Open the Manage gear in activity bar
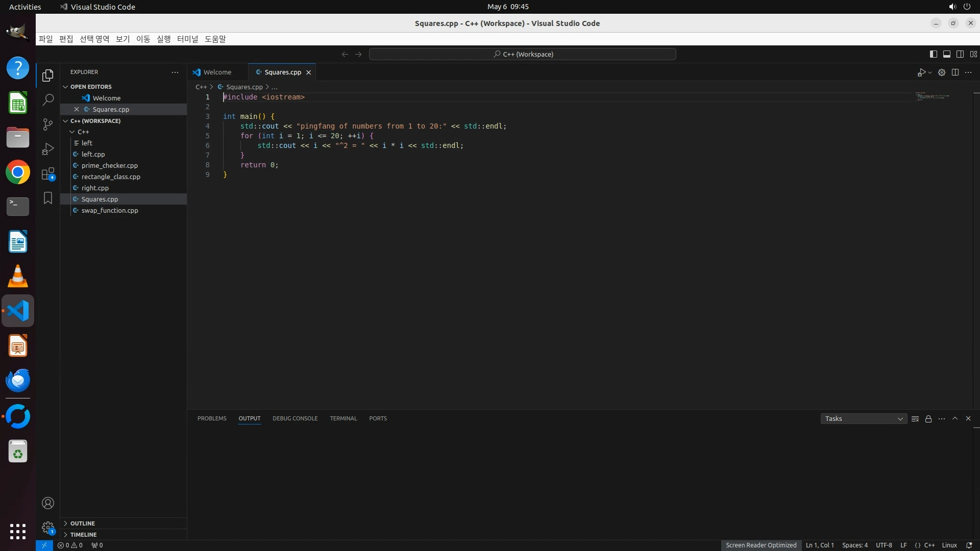The width and height of the screenshot is (980, 551). pos(48,528)
